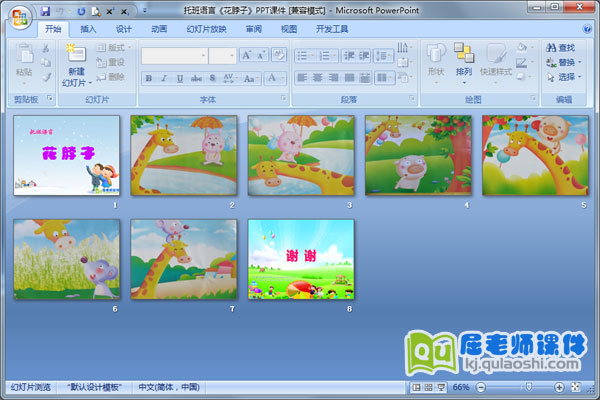Open the 幻灯片放映 (Slide Show) tab
Screen dimensions: 600x400
(206, 29)
